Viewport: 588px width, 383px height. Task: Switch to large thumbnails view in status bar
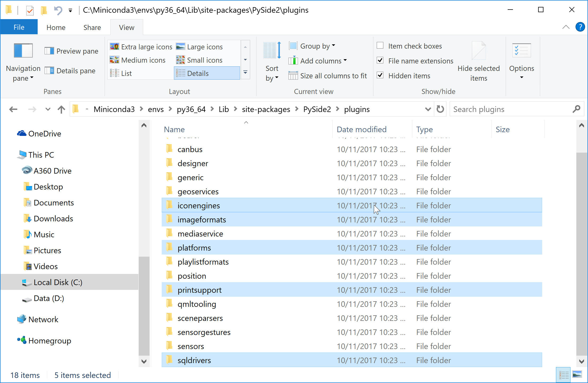(577, 375)
